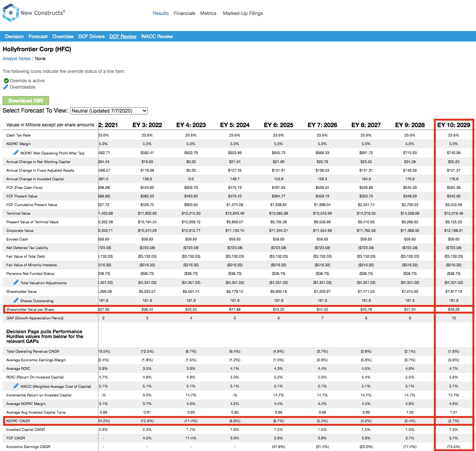This screenshot has height=451, width=476.
Task: Click the (13.5%) Economic Earnings CAGR cell
Action: pyautogui.click(x=454, y=447)
